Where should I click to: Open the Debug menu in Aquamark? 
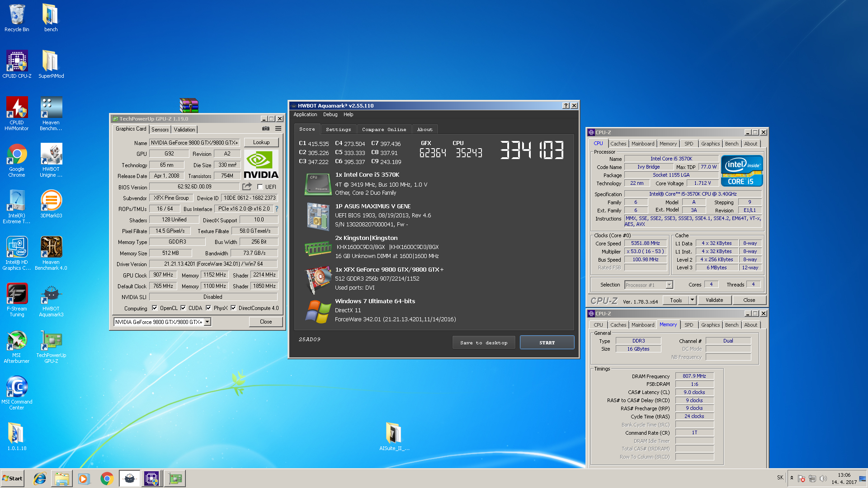pyautogui.click(x=330, y=115)
